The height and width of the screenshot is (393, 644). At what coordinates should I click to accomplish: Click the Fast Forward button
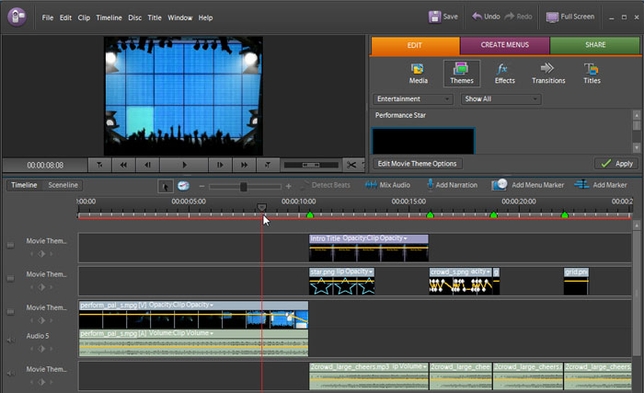point(244,165)
